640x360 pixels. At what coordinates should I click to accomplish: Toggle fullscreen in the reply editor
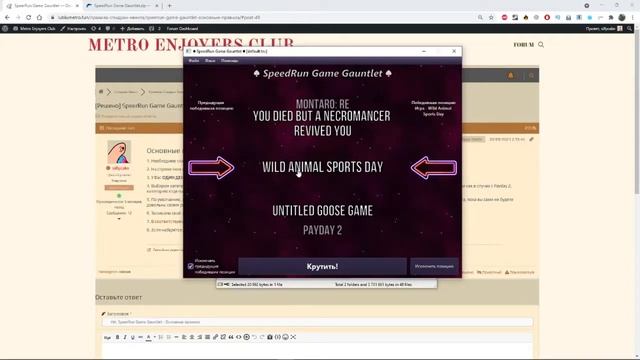point(293,337)
